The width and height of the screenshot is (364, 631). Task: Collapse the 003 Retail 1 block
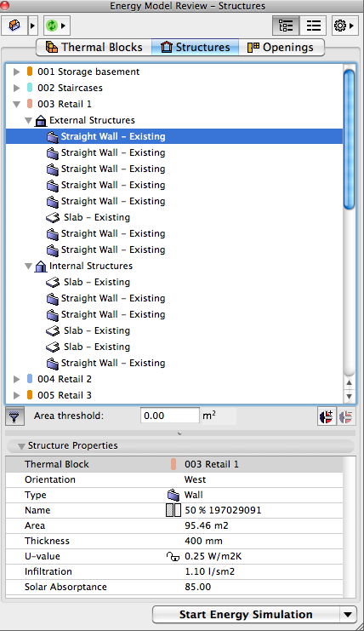[x=16, y=104]
